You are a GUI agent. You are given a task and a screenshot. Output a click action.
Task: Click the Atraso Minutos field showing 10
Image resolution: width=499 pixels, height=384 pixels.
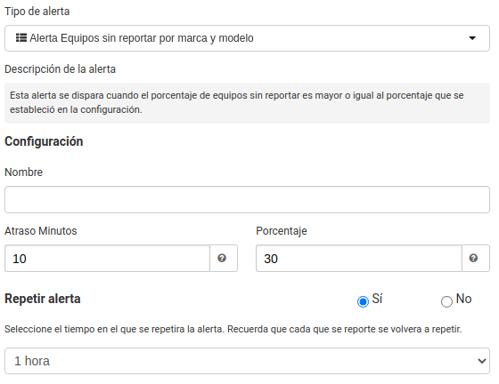(107, 258)
